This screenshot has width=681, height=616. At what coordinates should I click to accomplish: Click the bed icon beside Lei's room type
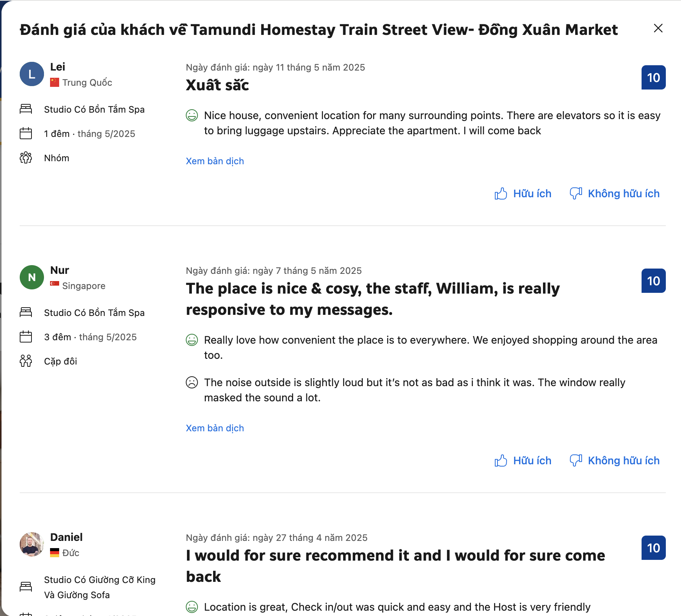click(26, 109)
